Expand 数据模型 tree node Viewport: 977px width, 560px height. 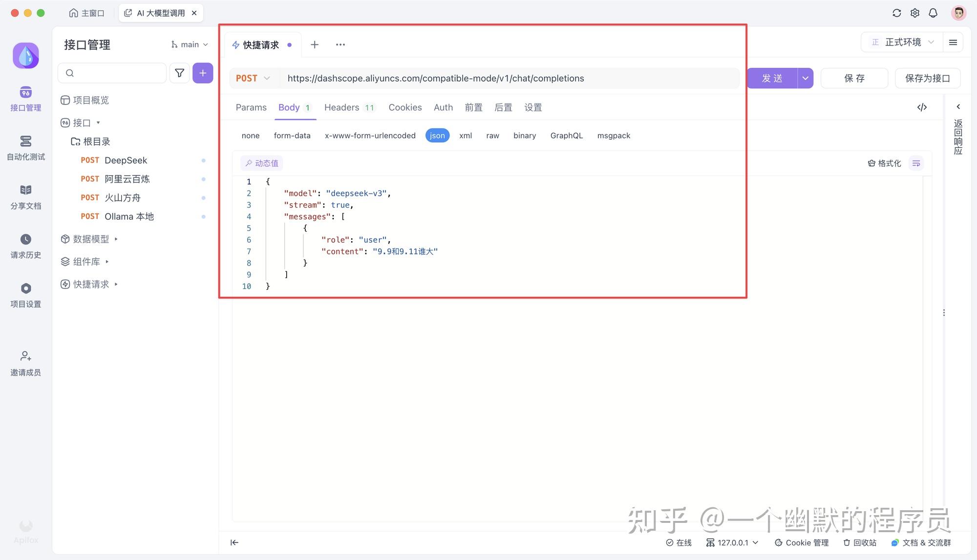[x=91, y=239]
